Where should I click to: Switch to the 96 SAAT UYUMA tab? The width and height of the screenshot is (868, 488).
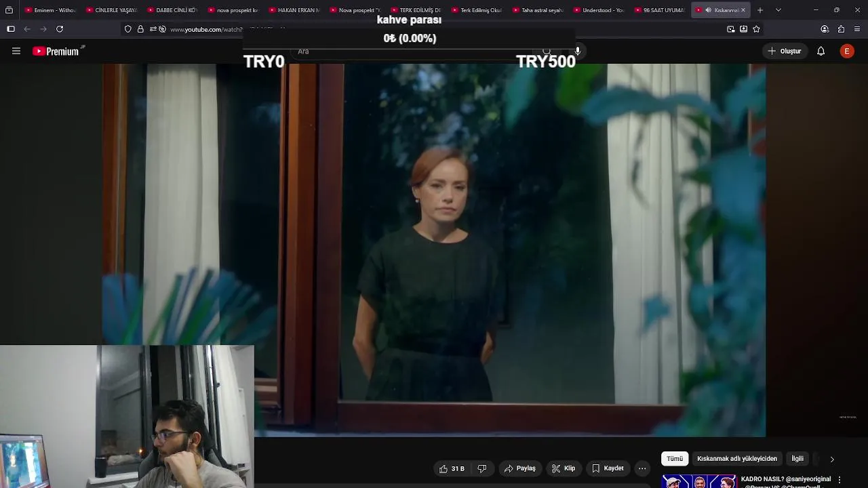pyautogui.click(x=660, y=10)
